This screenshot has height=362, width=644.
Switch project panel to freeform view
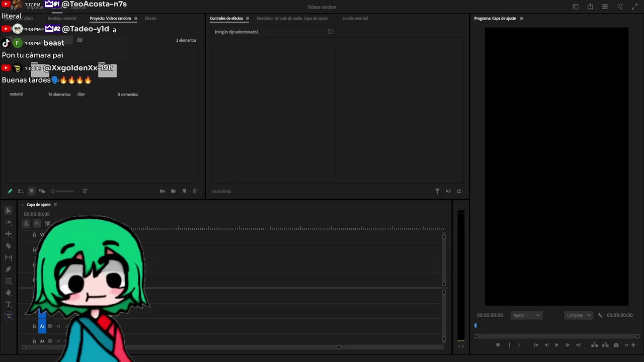pos(42,191)
